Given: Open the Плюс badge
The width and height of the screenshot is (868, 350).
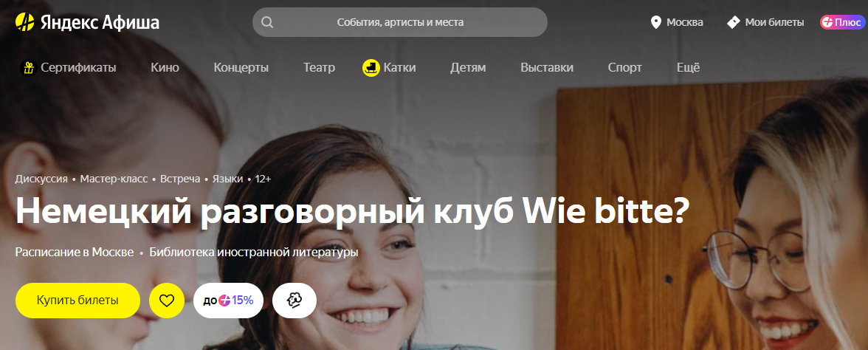Looking at the screenshot, I should 841,22.
